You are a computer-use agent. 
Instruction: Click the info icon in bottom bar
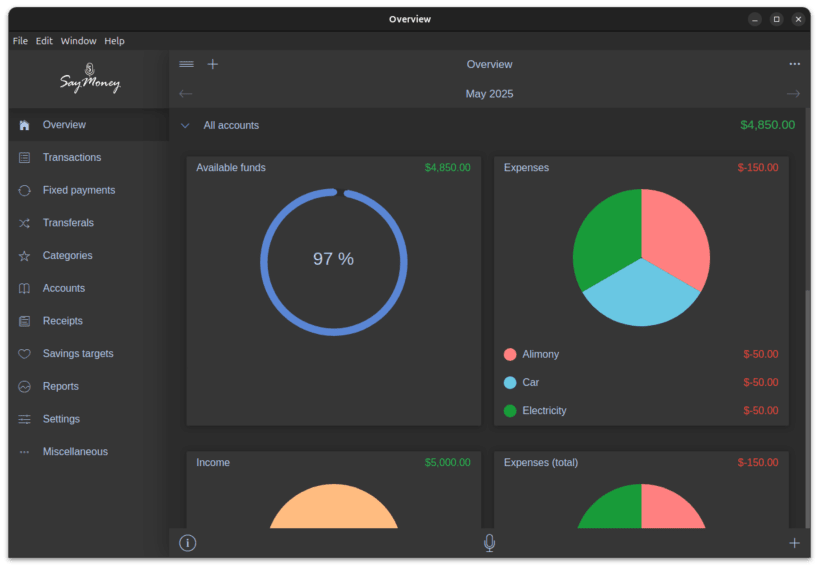[188, 543]
